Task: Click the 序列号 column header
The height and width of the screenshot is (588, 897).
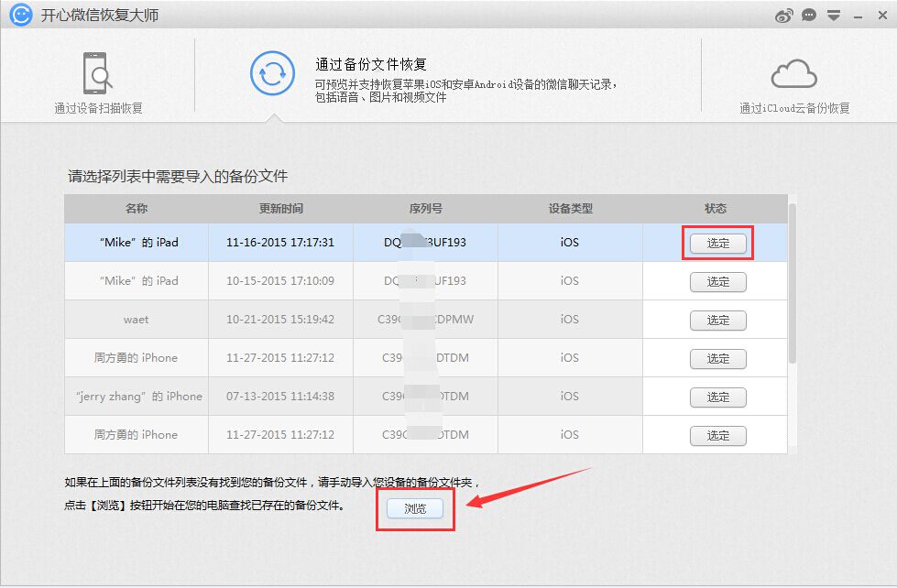Action: (425, 209)
